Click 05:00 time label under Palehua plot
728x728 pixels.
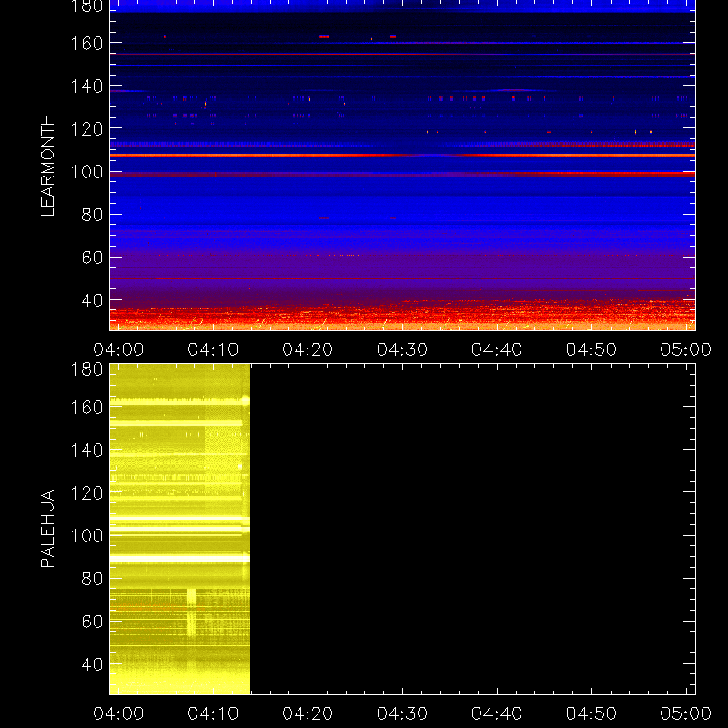pyautogui.click(x=686, y=713)
